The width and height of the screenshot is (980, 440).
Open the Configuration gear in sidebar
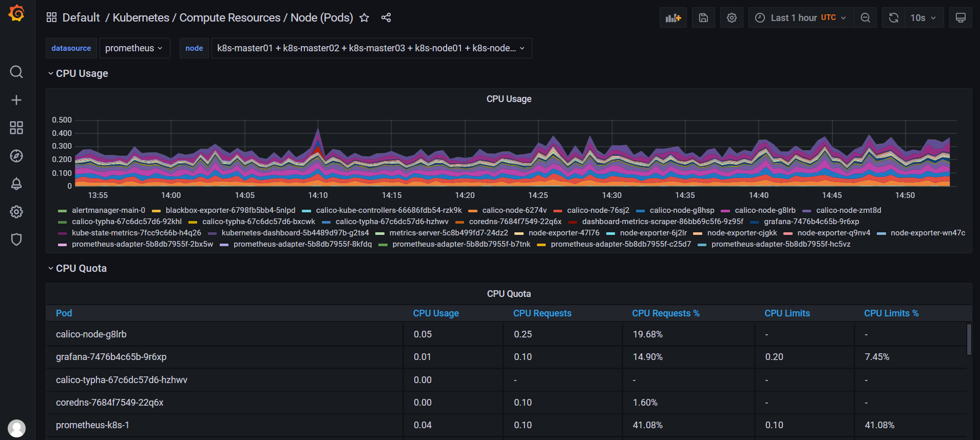pos(16,212)
